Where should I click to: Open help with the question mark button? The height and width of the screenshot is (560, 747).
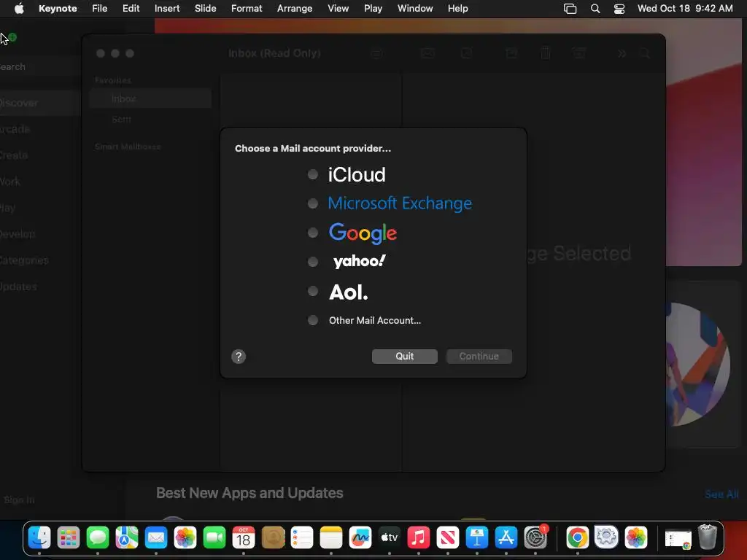click(239, 356)
